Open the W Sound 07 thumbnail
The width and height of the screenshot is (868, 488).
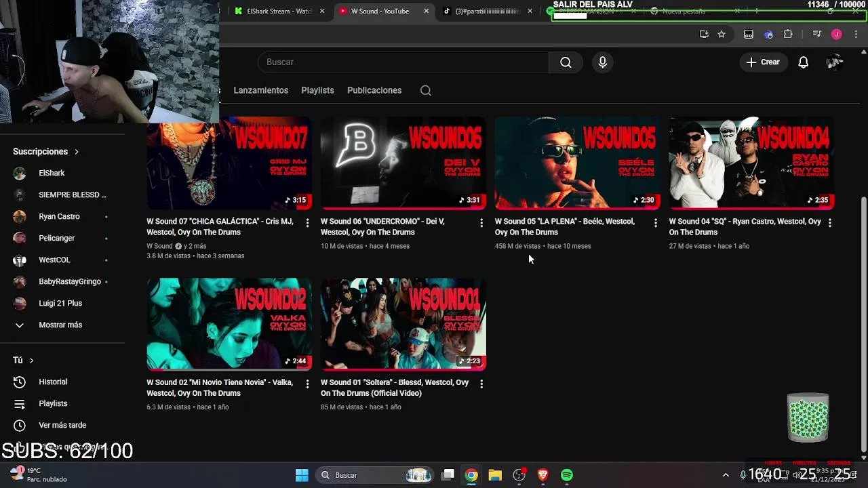click(229, 163)
